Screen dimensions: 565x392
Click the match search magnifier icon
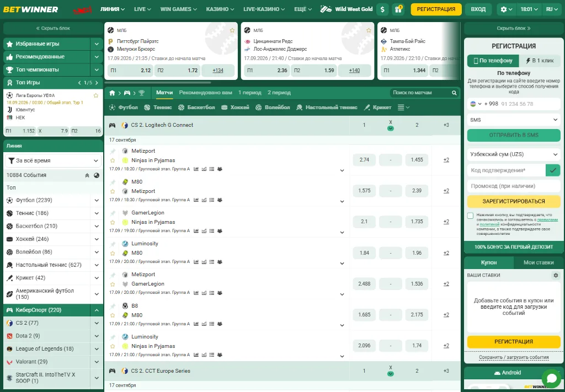point(455,93)
